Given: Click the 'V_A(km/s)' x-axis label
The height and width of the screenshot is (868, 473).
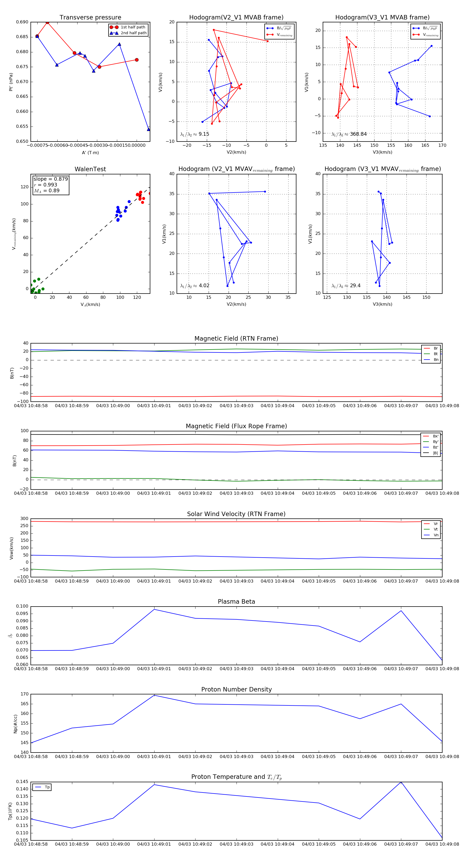Looking at the screenshot, I should (x=90, y=305).
